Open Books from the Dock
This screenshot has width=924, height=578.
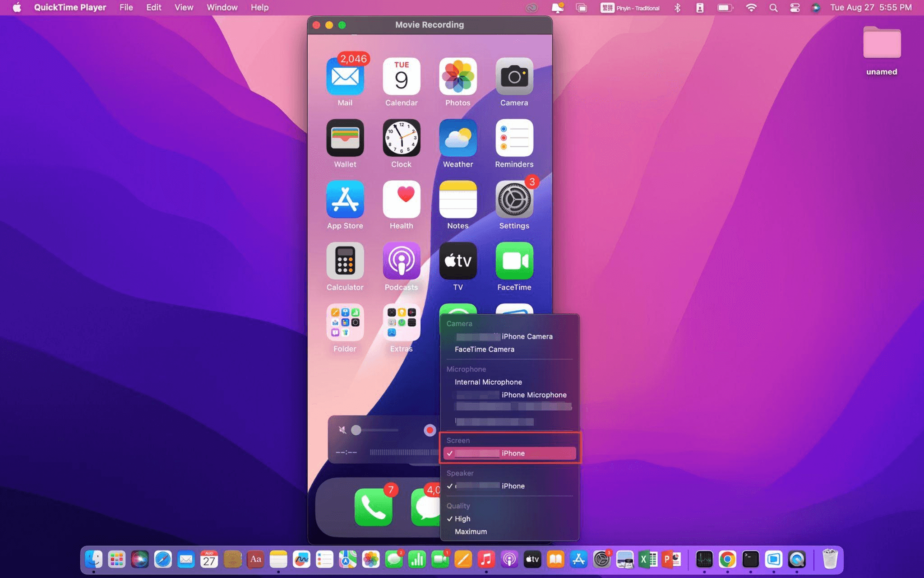point(555,559)
